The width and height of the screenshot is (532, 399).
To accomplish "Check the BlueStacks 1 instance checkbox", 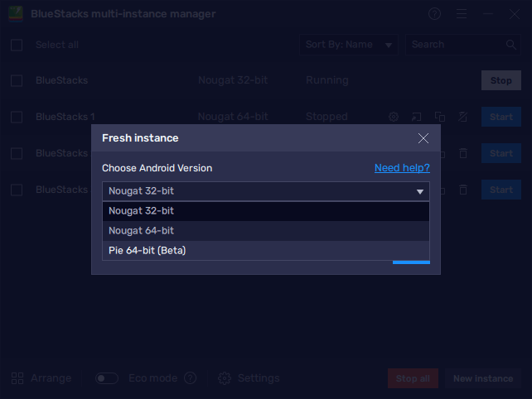I will tap(17, 117).
